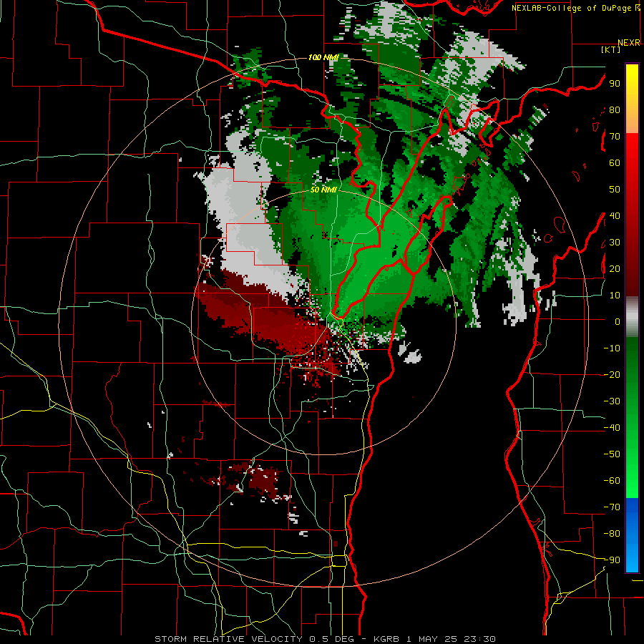644x644 pixels.
Task: Click the 0 value on color scale
Action: tap(618, 321)
